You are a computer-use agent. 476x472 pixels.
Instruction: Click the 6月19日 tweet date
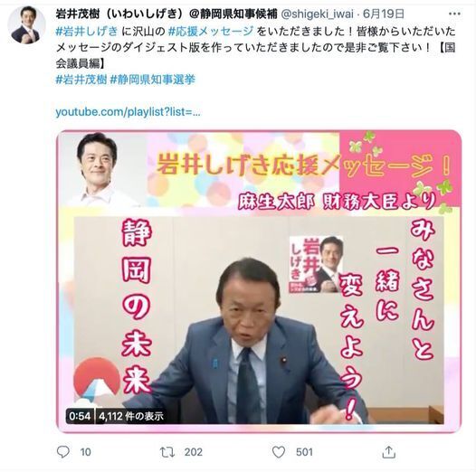click(384, 14)
